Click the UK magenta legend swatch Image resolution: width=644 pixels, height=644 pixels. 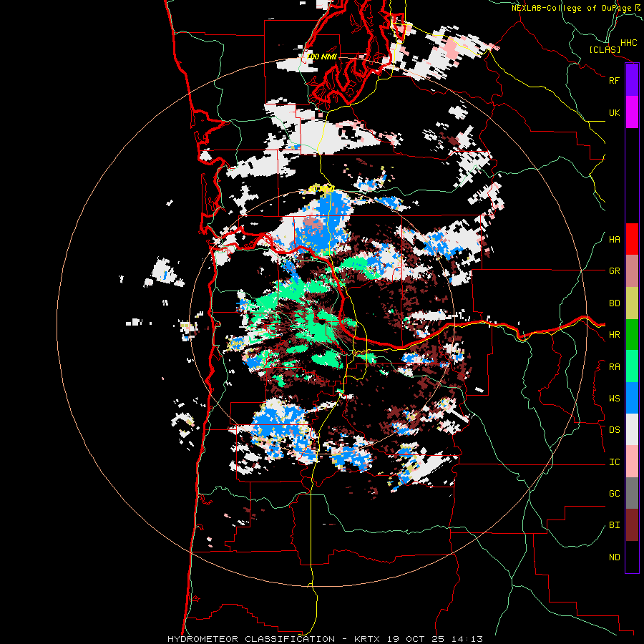(x=632, y=112)
